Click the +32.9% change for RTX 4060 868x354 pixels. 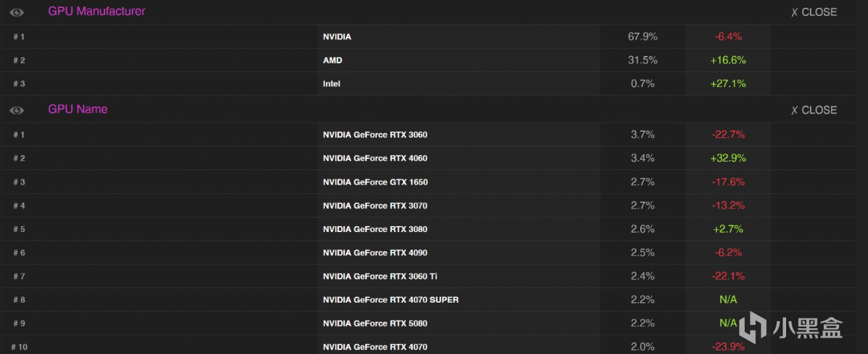click(x=728, y=159)
